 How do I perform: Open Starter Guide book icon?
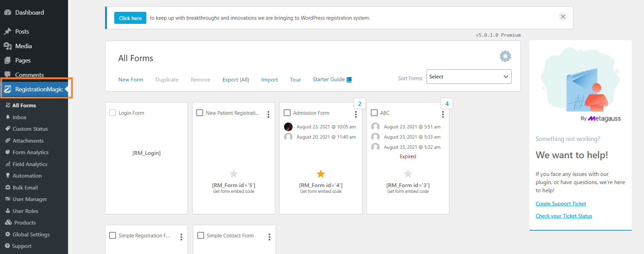(x=349, y=79)
